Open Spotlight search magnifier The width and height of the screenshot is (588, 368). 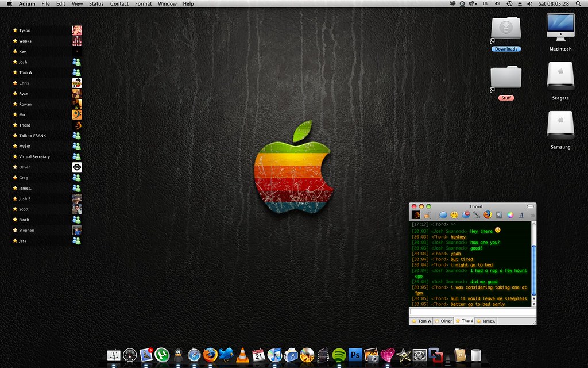pos(578,4)
